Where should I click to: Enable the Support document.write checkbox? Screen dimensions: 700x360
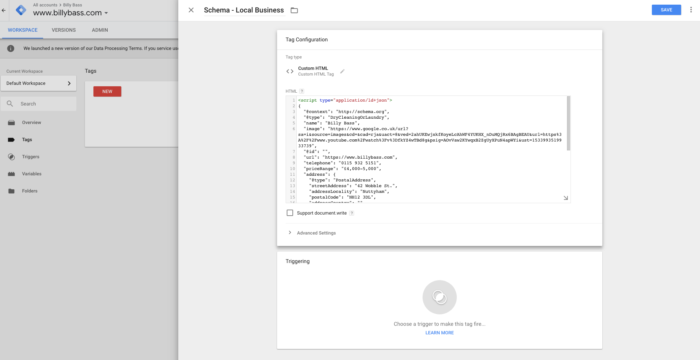coord(290,213)
